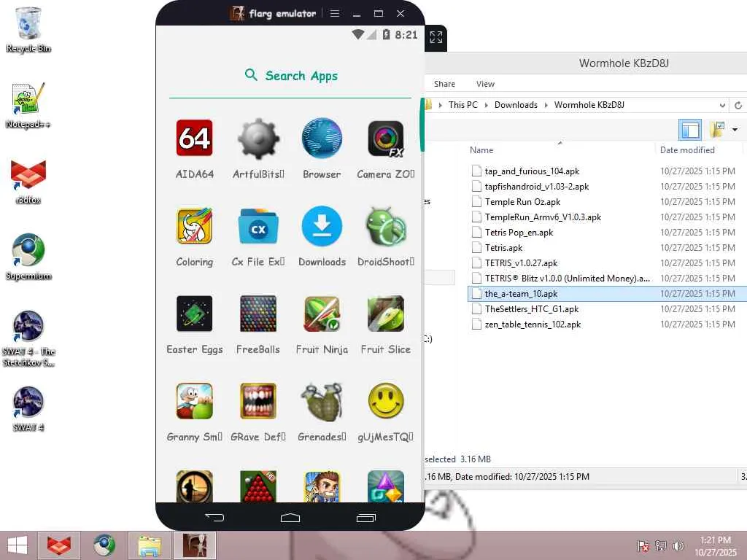Open the flarg emulator hamburger menu
747x560 pixels.
click(x=335, y=13)
